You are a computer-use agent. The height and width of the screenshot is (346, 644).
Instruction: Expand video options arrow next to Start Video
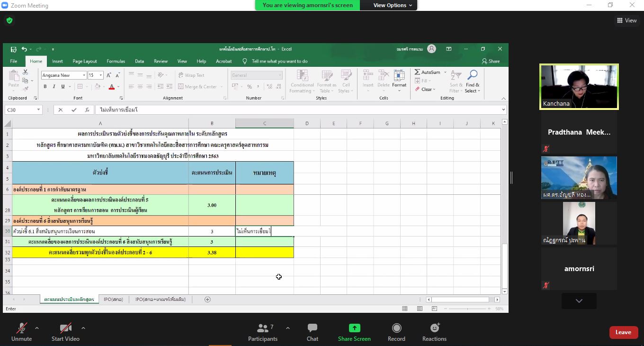pyautogui.click(x=83, y=328)
